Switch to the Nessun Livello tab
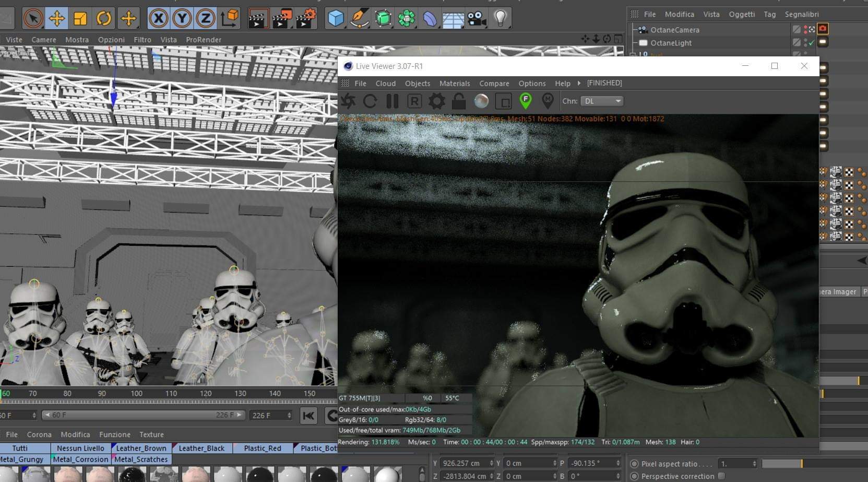Viewport: 868px width, 482px height. pos(81,448)
